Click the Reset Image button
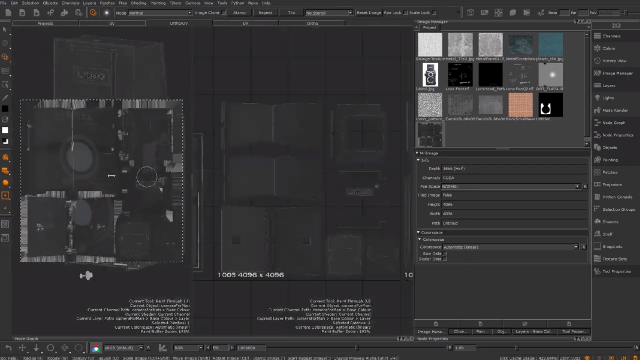 [x=369, y=13]
